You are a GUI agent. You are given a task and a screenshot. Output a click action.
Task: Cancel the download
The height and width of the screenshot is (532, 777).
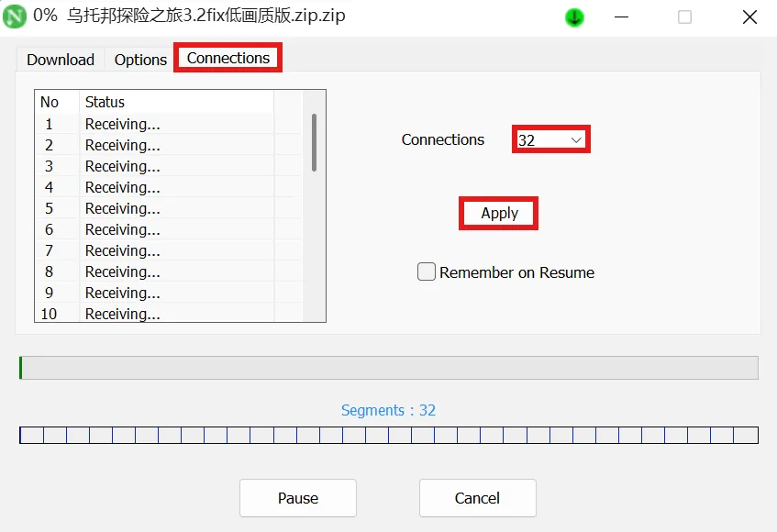tap(477, 498)
